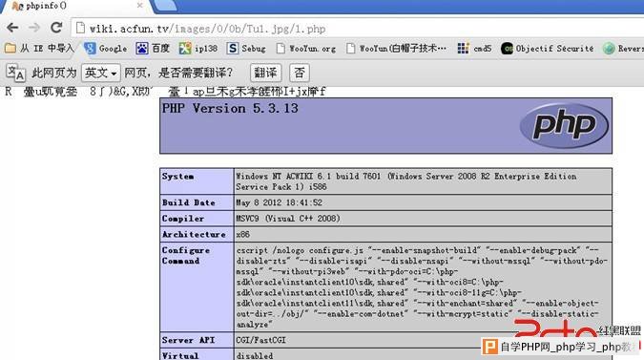Open a new browser tab
Screen dimensions: 644x360
coord(165,6)
